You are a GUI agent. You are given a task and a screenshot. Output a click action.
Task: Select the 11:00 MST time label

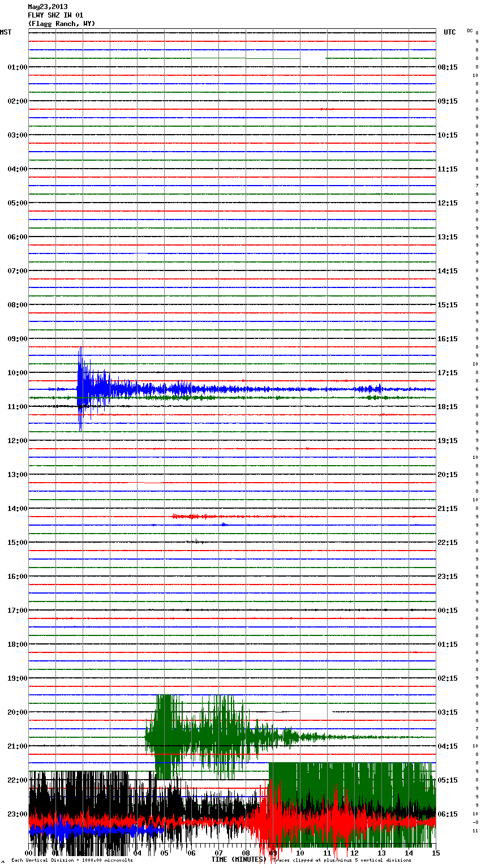[x=17, y=407]
